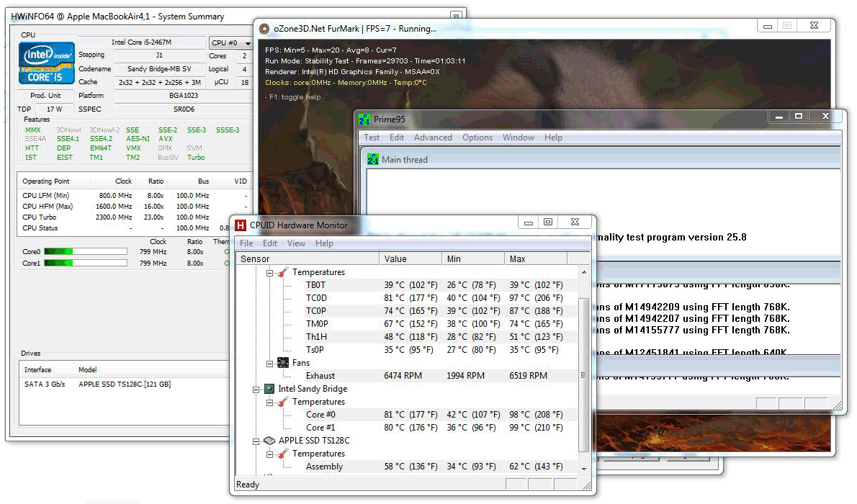Screen dimensions: 857x504
Task: Collapse the Fans tree node
Action: pos(269,363)
